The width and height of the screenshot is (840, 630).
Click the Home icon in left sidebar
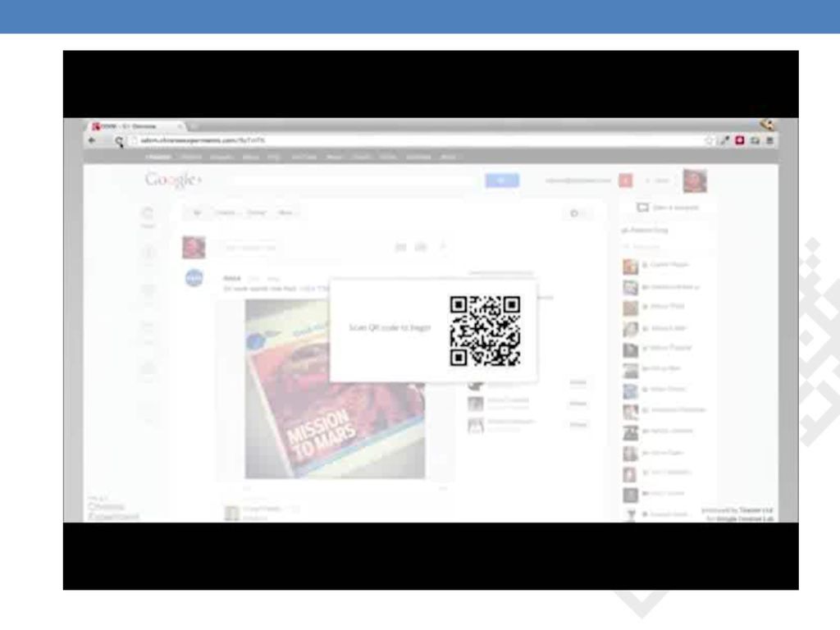coord(148,214)
